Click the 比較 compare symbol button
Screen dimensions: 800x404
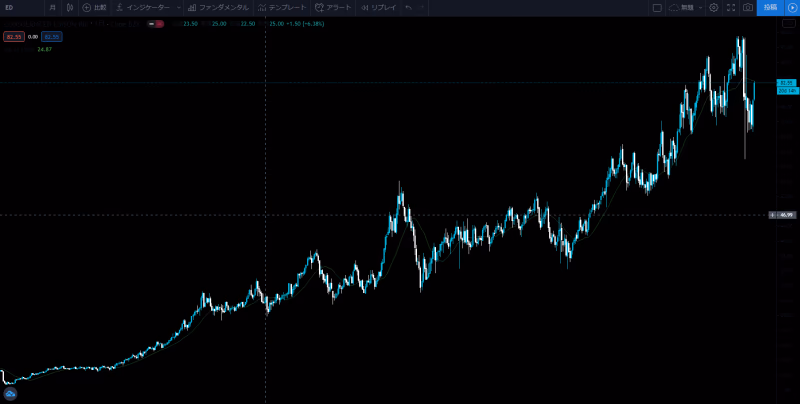tap(94, 7)
